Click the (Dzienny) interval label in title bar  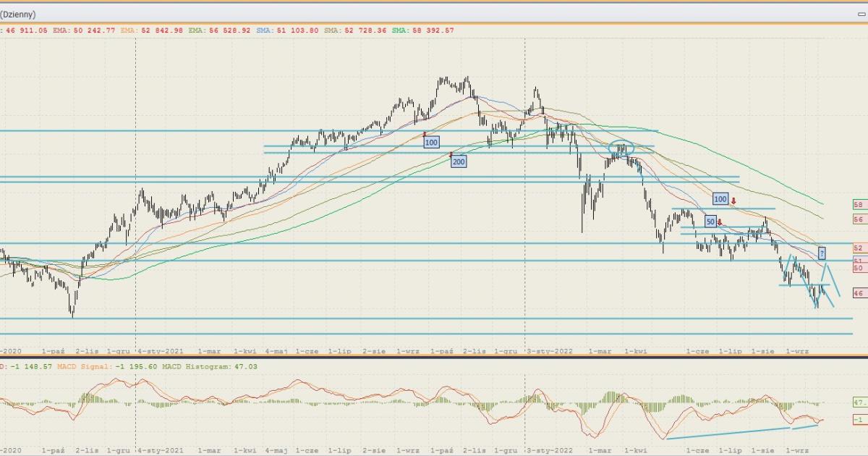point(18,14)
